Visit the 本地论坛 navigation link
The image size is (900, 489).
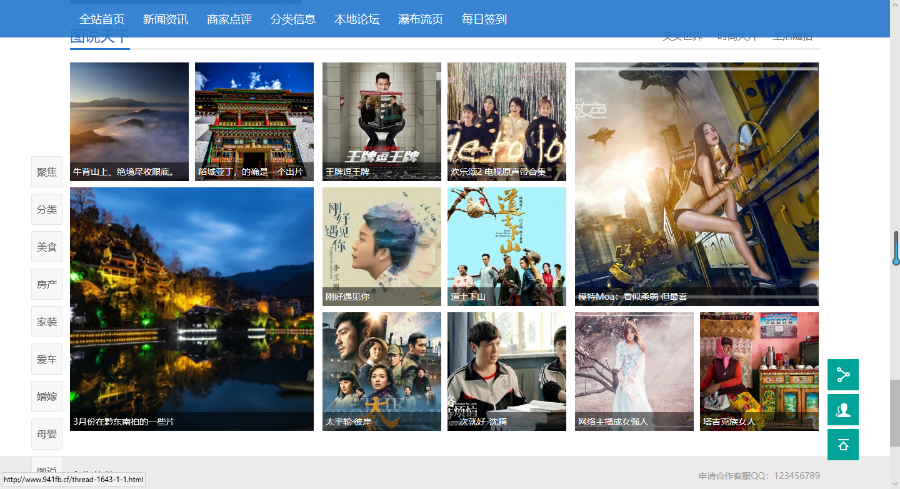(x=356, y=19)
